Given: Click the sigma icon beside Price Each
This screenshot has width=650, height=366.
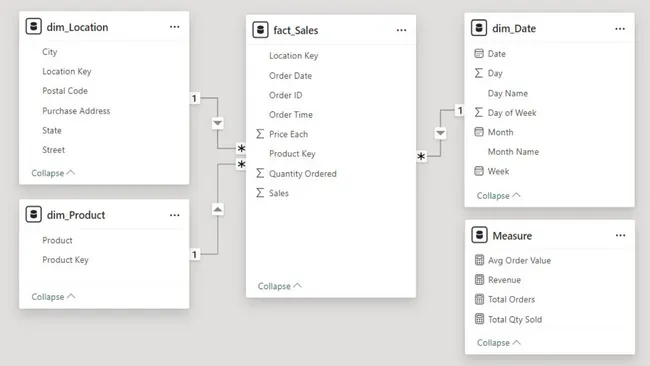Looking at the screenshot, I should [260, 134].
